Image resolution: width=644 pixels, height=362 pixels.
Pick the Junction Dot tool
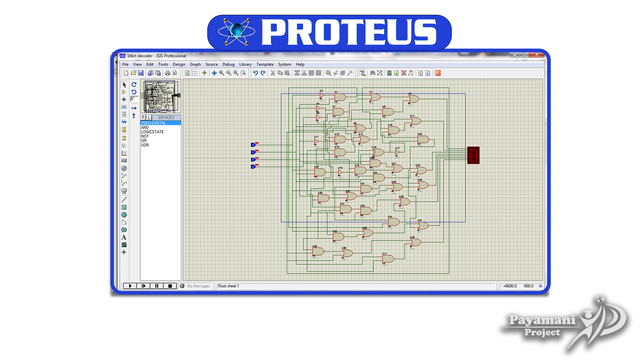coord(124,99)
